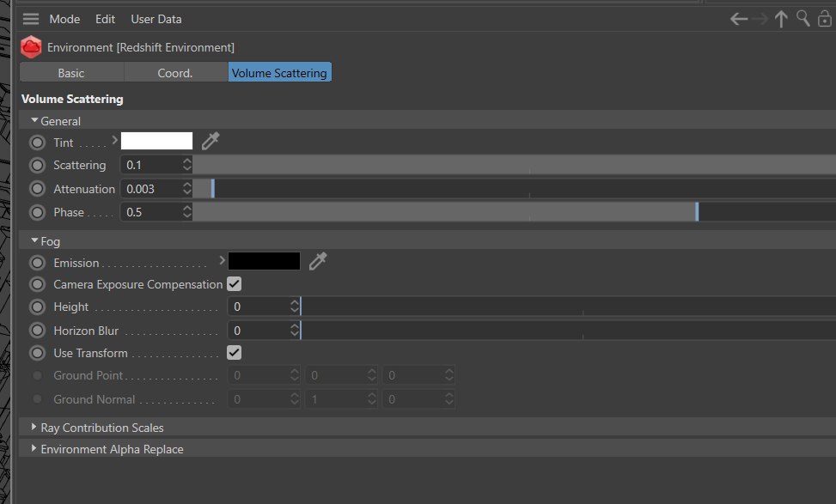Click the Phase spinner arrows

(186, 211)
